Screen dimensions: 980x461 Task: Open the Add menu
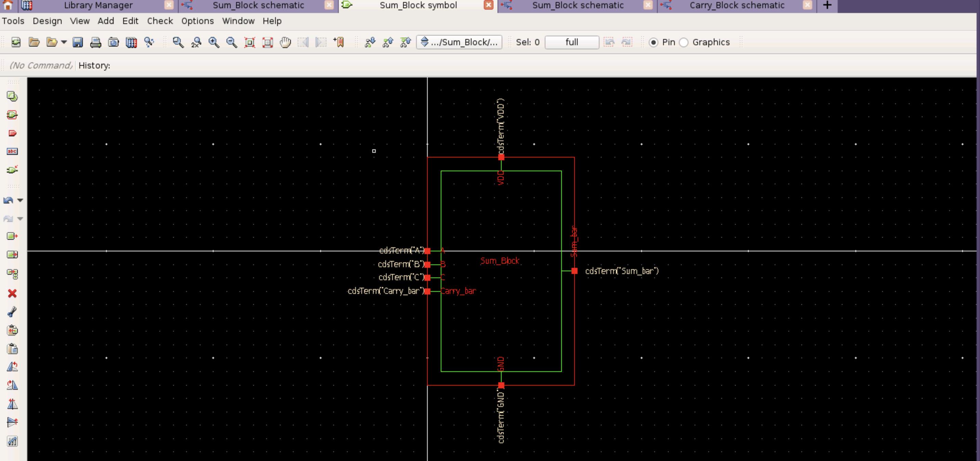point(106,21)
